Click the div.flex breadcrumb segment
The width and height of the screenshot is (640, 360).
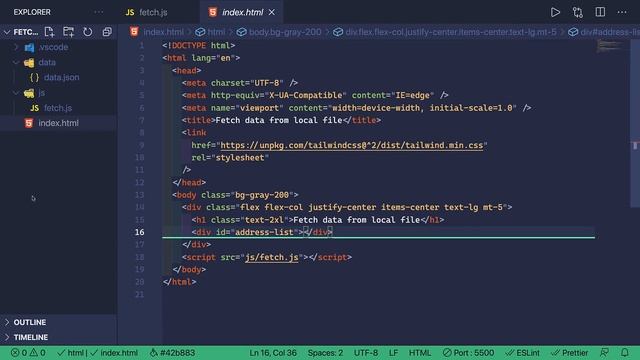pyautogui.click(x=451, y=32)
